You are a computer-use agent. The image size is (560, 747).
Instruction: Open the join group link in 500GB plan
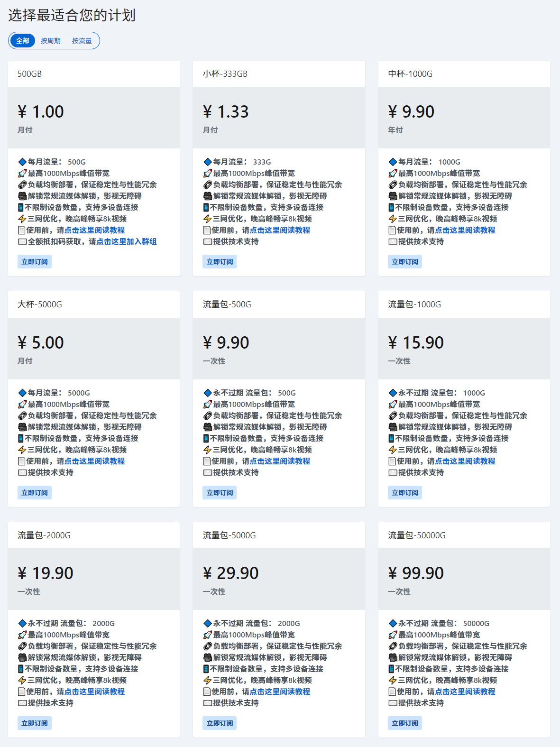click(127, 241)
